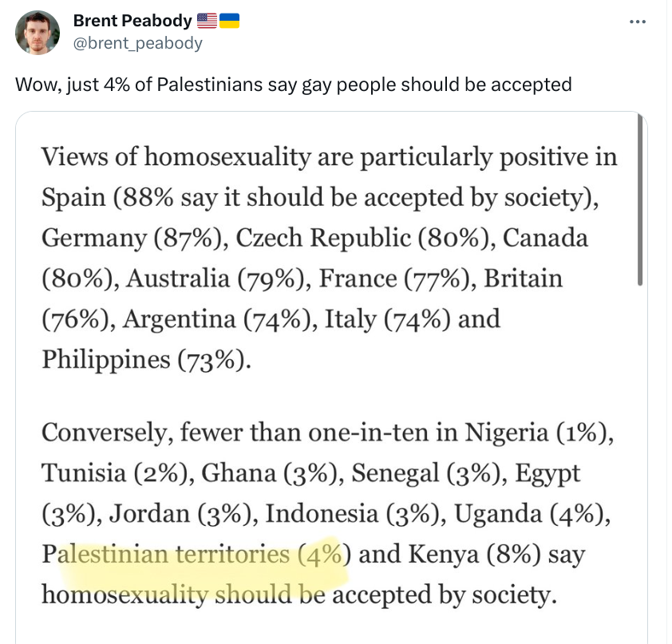Screen dimensions: 672x644
Task: Click 'Kenya (8%)' text in image
Action: pyautogui.click(x=474, y=554)
